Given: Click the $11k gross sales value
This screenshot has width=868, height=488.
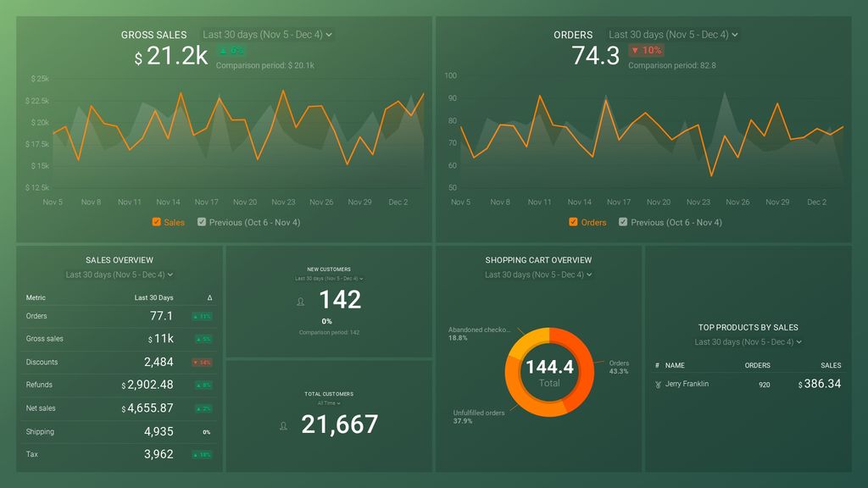Looking at the screenshot, I should [160, 339].
